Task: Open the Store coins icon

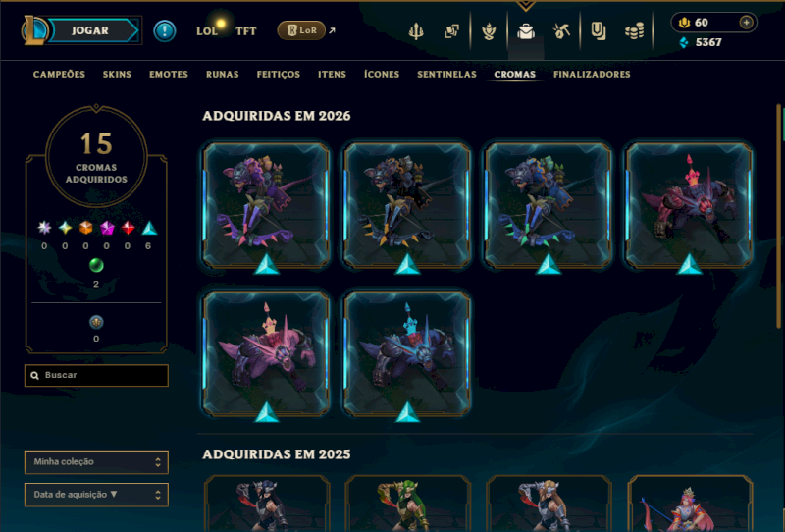Action: pos(634,31)
